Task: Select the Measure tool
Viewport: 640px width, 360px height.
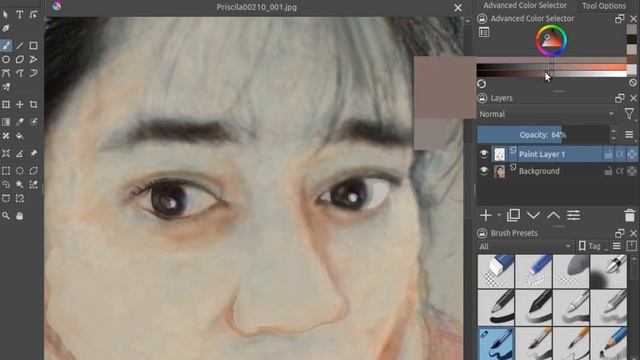Action: coord(20,153)
